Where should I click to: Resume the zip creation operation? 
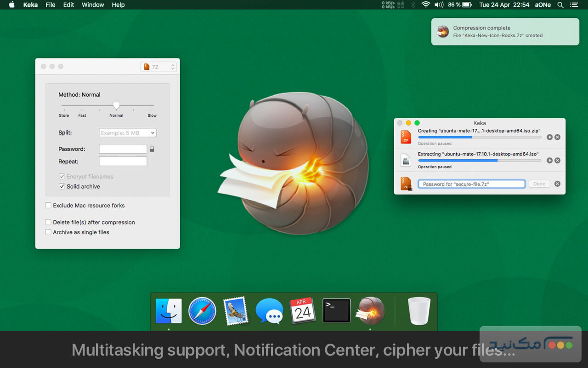coord(549,137)
